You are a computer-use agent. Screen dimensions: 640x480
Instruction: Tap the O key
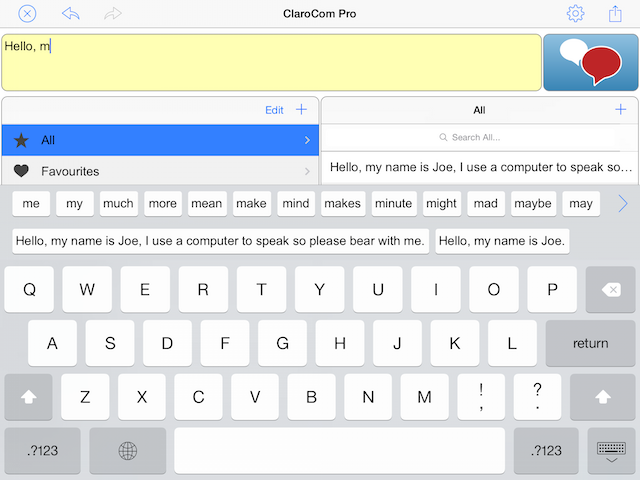pyautogui.click(x=494, y=289)
